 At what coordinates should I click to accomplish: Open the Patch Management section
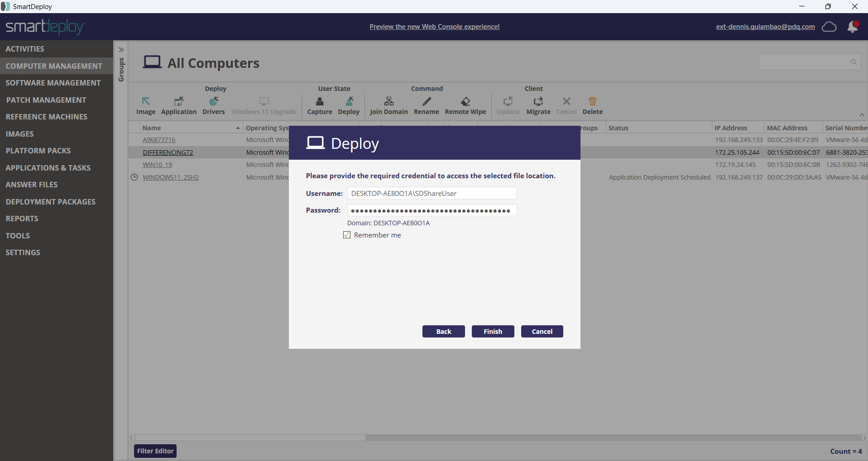point(46,100)
